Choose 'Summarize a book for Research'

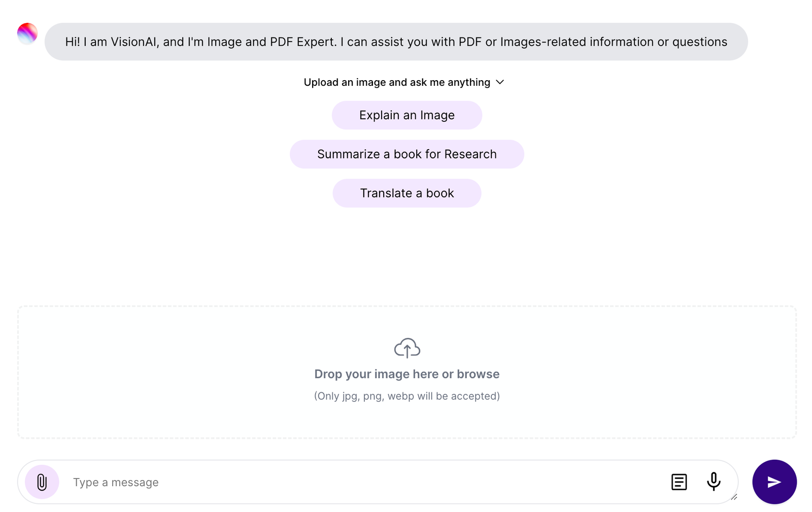[x=407, y=154]
